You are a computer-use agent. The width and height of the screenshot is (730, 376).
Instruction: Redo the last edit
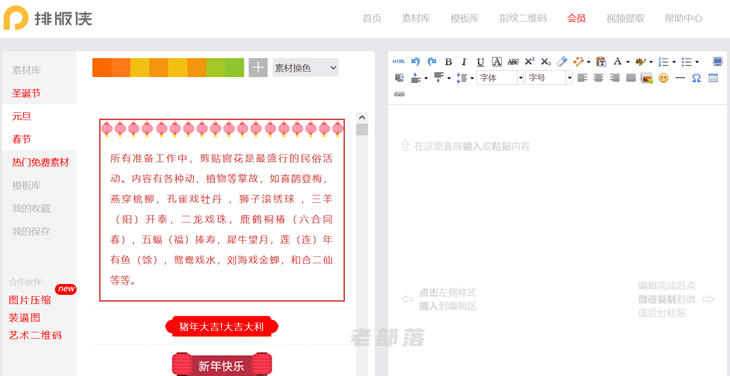click(x=432, y=61)
